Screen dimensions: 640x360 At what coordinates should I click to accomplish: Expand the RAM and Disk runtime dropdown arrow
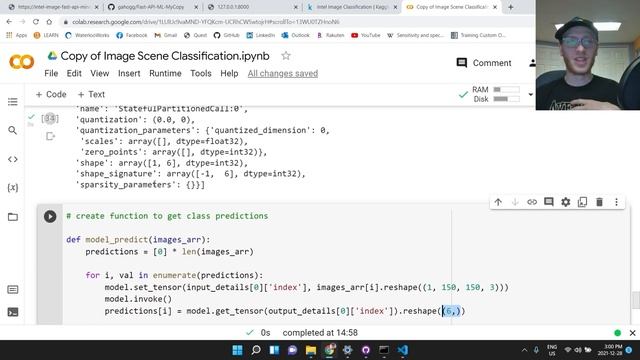coord(530,94)
